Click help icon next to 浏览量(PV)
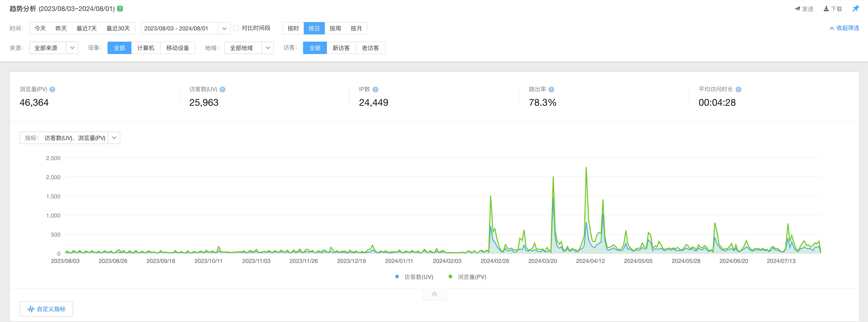Viewport: 868px width, 322px height. point(52,89)
